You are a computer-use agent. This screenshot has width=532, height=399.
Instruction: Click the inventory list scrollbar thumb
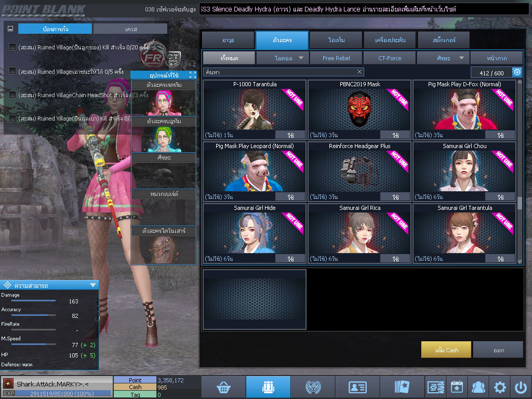[x=520, y=204]
